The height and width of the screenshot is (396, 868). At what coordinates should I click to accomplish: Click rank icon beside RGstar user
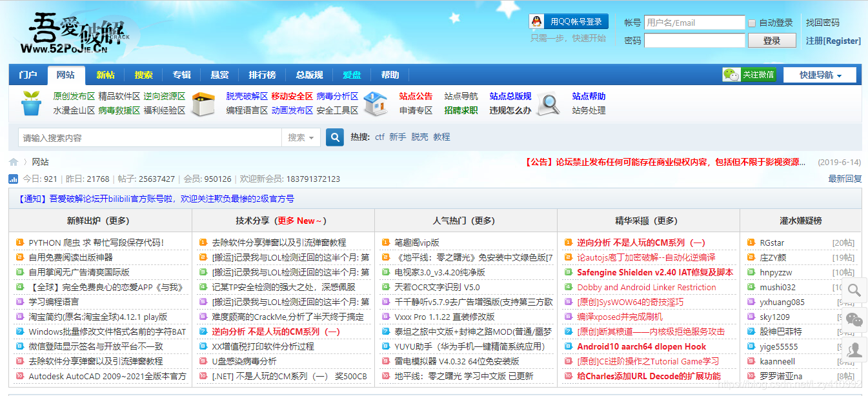[751, 243]
